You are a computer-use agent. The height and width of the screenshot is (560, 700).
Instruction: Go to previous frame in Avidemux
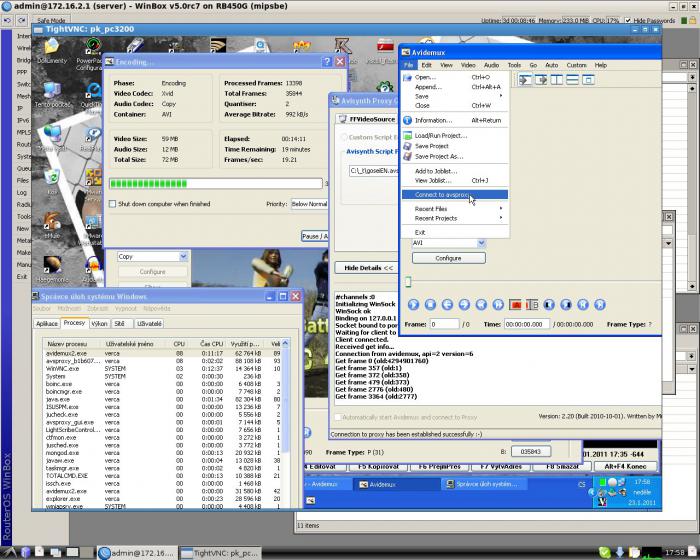click(x=447, y=305)
